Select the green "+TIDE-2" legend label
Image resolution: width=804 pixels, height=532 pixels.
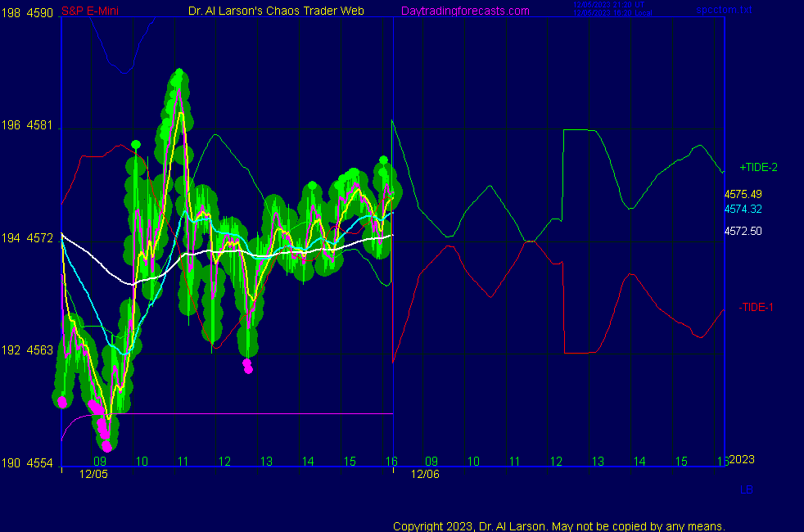758,168
